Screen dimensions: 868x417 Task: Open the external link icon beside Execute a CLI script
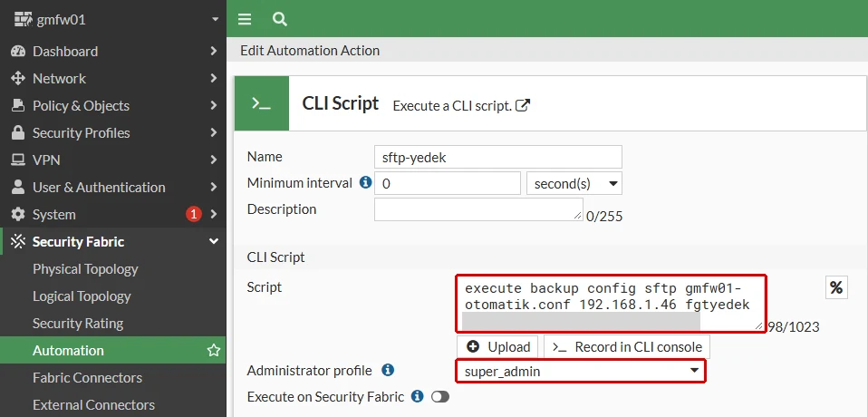(x=523, y=104)
